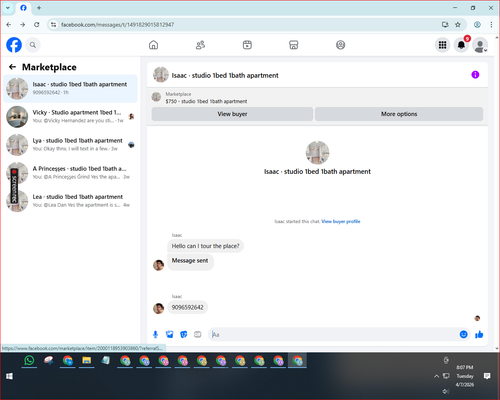Reload the page
Viewport: 500px width, 400px height.
click(37, 25)
